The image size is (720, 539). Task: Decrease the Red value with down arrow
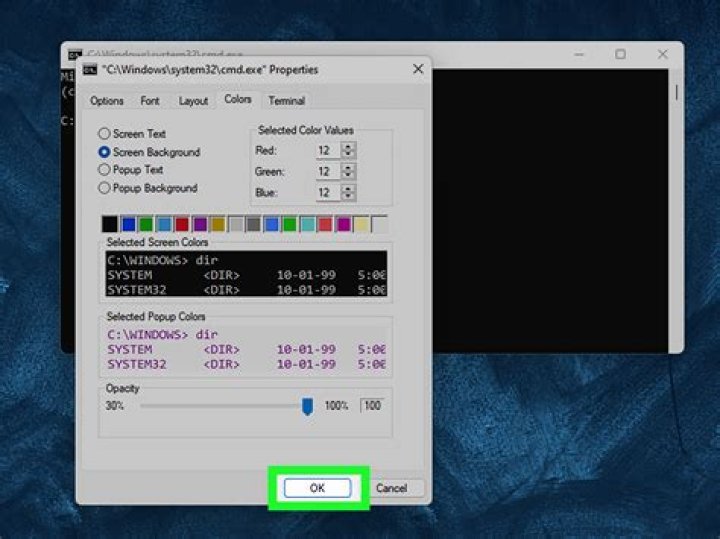(x=348, y=155)
